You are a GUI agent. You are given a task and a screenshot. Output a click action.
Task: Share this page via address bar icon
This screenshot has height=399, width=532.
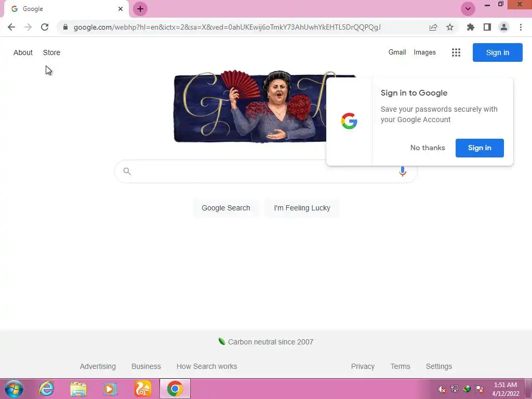[x=433, y=27]
